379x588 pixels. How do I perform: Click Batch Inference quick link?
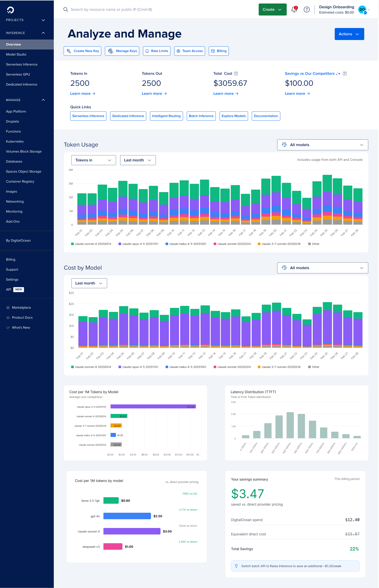[201, 116]
